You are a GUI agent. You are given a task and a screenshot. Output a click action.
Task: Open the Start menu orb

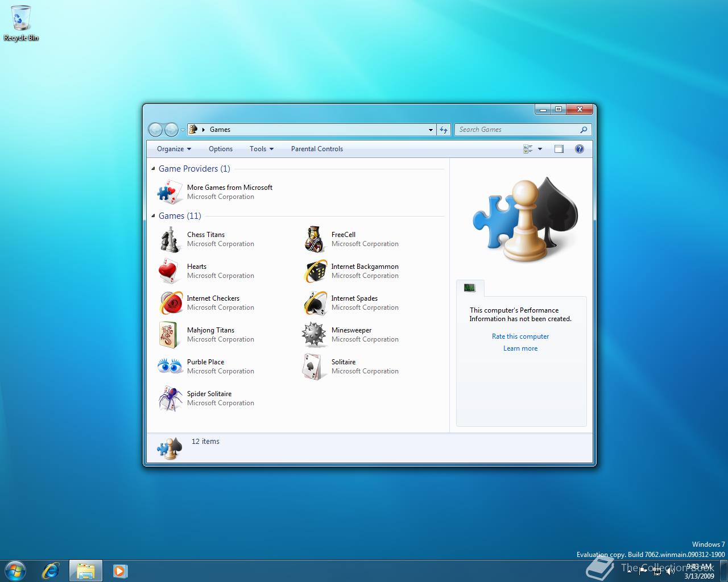(x=15, y=571)
